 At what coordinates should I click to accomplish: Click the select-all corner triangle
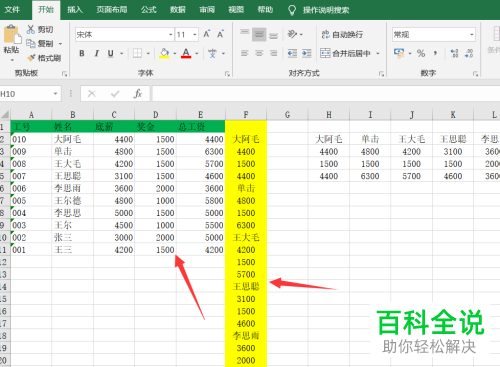5,115
